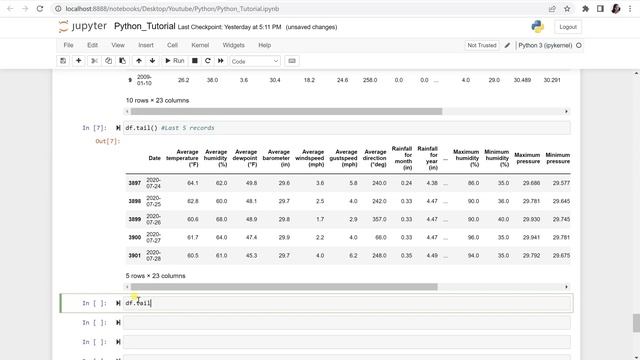Click the 2020-07-26 date cell
The height and width of the screenshot is (360, 640).
click(153, 219)
